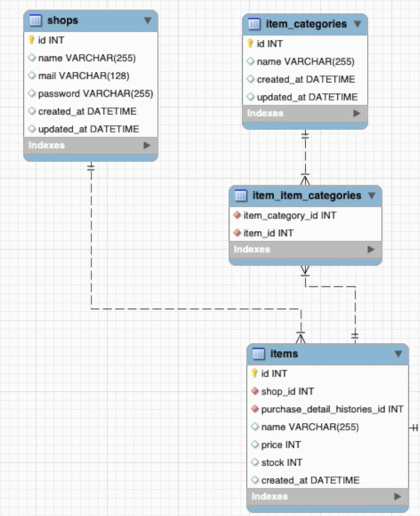
Task: Collapse the item_categories table with header arrow
Action: pyautogui.click(x=358, y=25)
